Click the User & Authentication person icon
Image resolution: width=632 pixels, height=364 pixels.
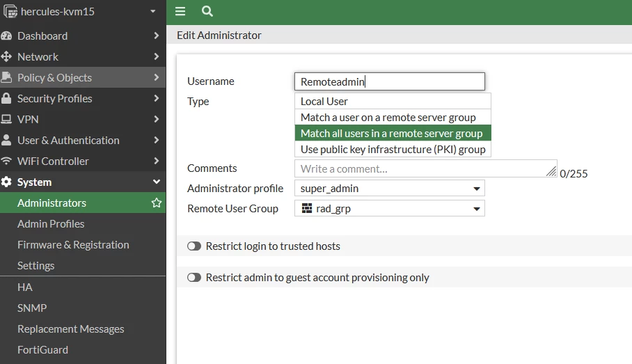pos(6,141)
